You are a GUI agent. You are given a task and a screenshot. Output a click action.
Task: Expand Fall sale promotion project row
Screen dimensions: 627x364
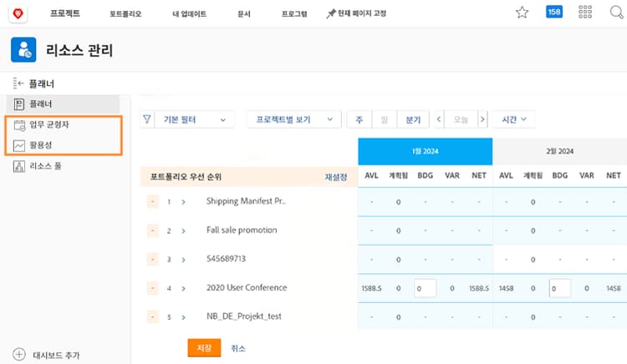click(184, 230)
